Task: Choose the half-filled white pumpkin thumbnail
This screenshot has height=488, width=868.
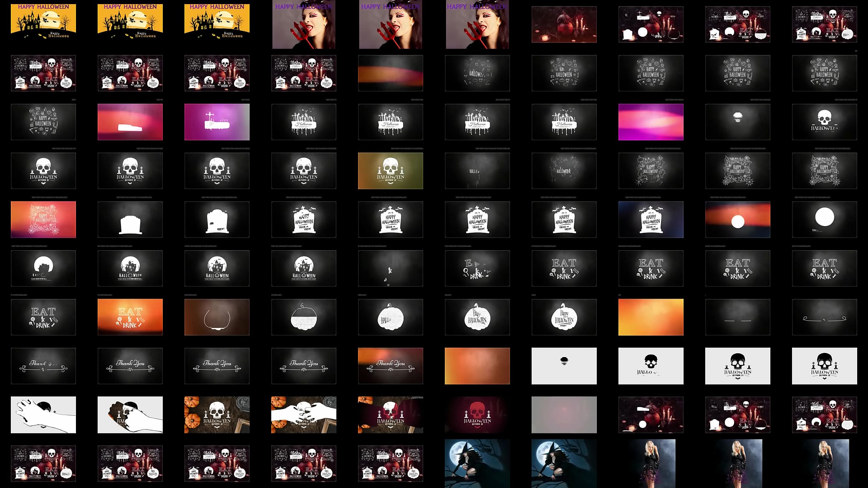Action: coord(304,317)
